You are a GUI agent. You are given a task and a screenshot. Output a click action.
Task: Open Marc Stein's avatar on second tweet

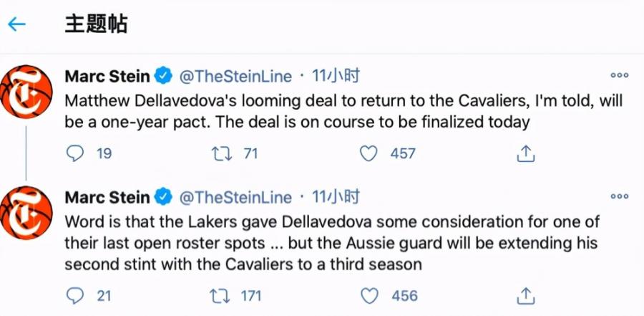pyautogui.click(x=27, y=212)
